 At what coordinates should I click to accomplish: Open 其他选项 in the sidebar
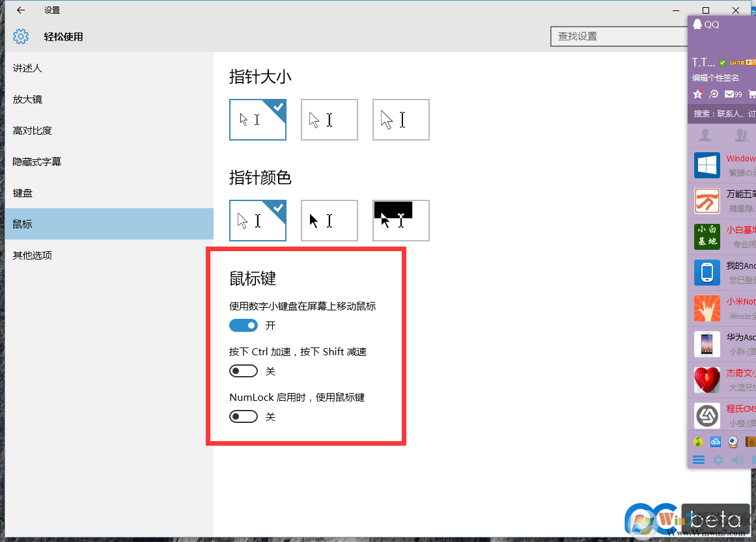(x=109, y=255)
